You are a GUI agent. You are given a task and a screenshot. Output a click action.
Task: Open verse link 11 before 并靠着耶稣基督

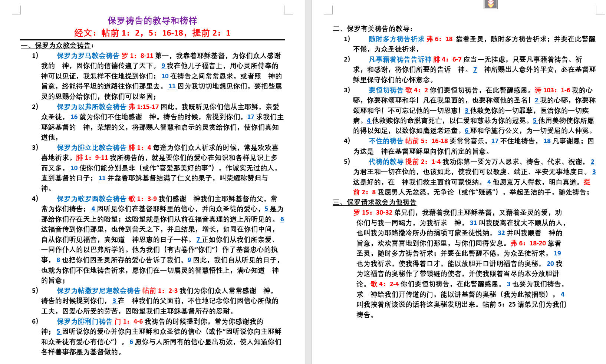point(102,178)
